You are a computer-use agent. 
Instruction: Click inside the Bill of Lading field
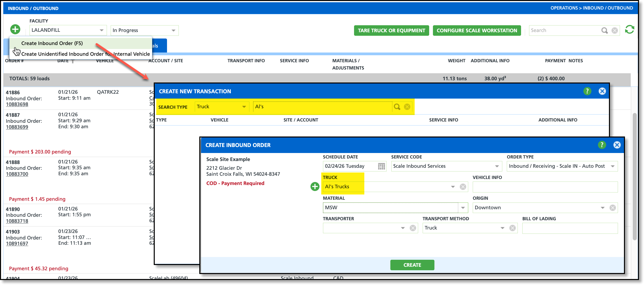570,228
